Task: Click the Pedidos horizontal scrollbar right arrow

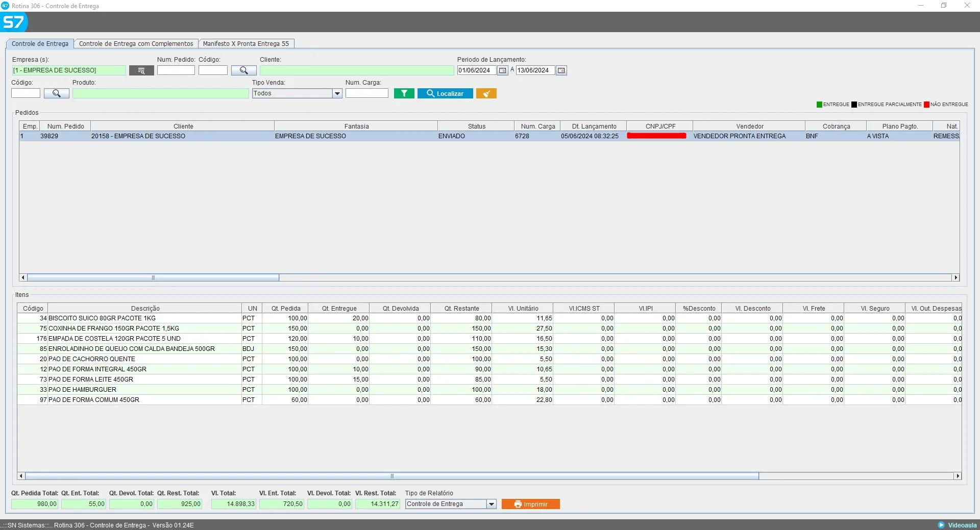Action: pos(956,277)
